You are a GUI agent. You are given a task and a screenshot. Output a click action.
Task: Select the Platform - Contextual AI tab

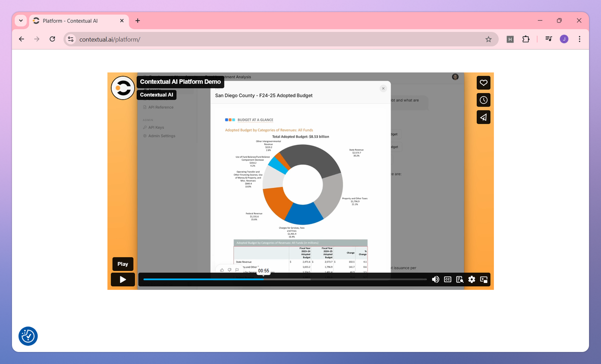point(79,21)
